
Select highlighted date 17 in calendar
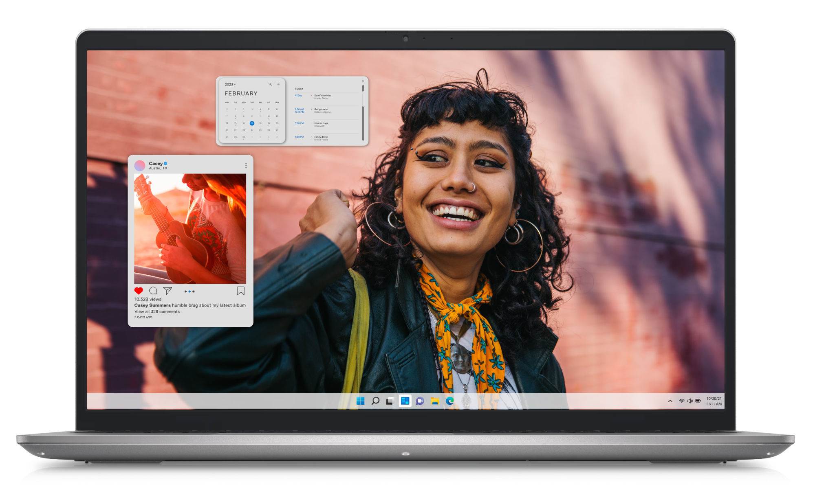point(252,123)
